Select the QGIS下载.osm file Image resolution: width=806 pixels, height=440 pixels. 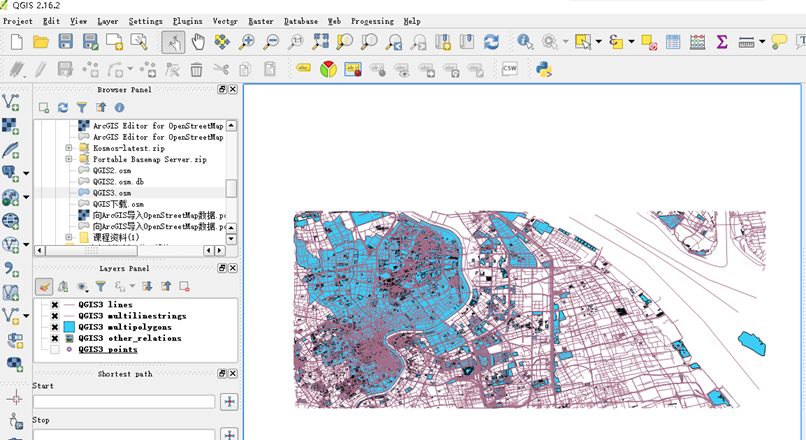click(118, 204)
